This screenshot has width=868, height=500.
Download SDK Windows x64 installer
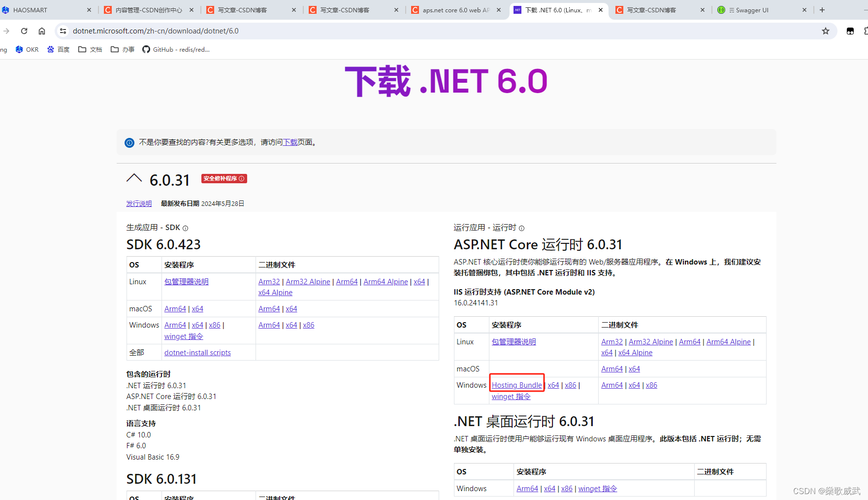pos(197,325)
